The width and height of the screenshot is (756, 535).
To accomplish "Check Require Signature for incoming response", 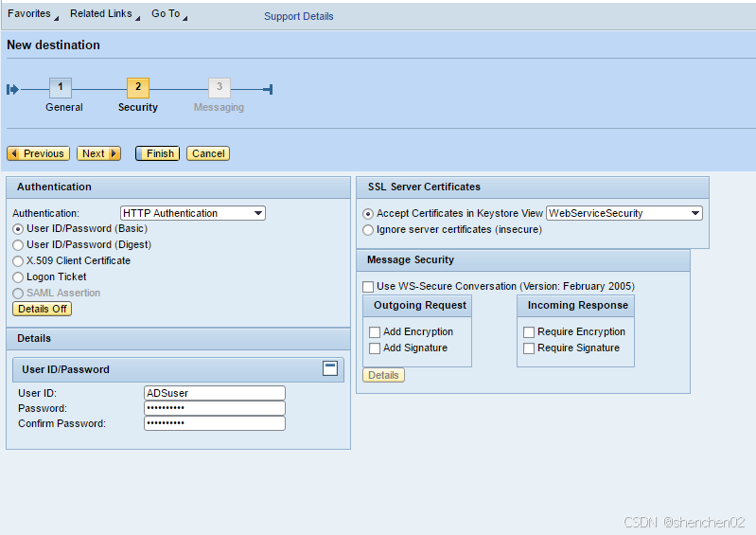I will tap(529, 348).
